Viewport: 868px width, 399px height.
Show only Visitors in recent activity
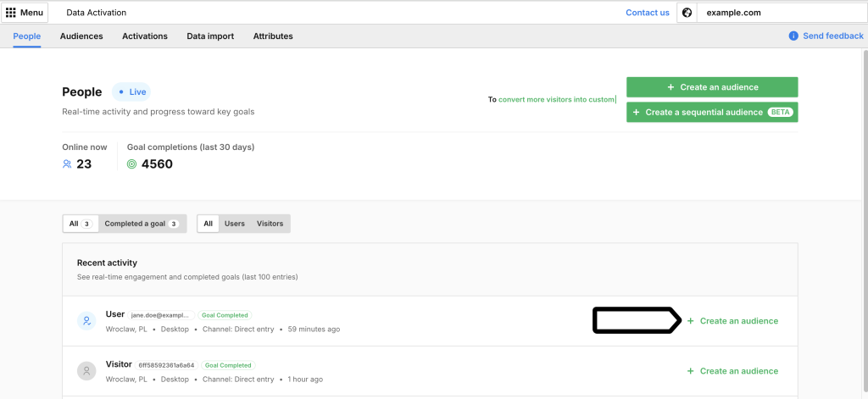point(270,224)
